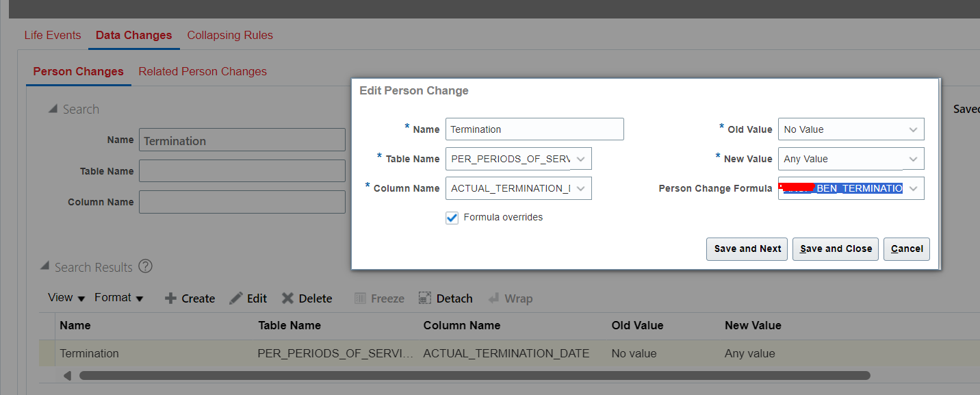Viewport: 980px width, 395px height.
Task: Open the Old Value dropdown
Action: coord(914,129)
